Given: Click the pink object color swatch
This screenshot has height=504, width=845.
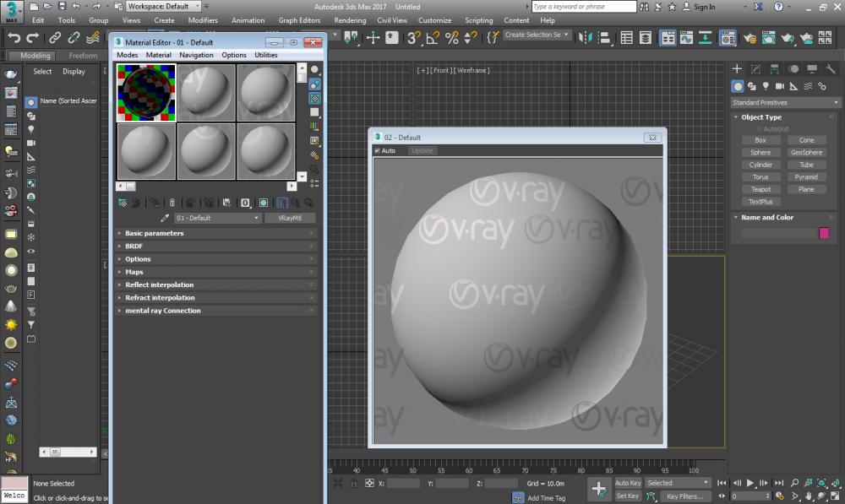Looking at the screenshot, I should point(824,233).
